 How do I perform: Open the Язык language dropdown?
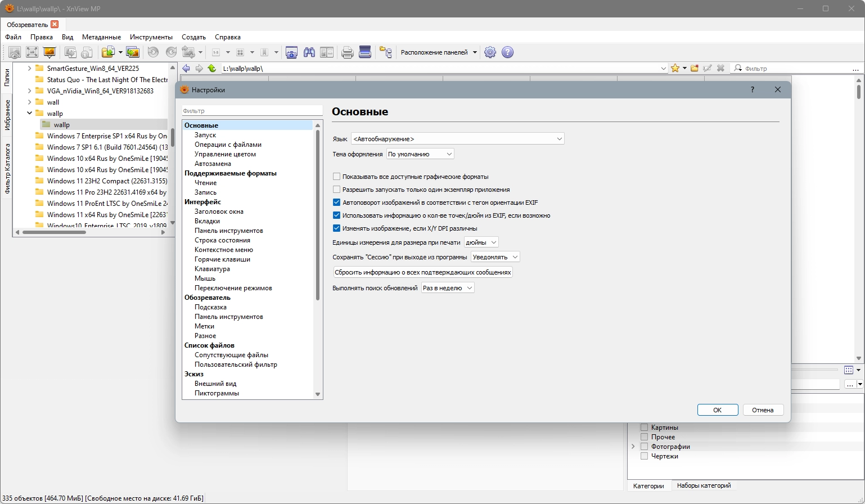pyautogui.click(x=457, y=139)
